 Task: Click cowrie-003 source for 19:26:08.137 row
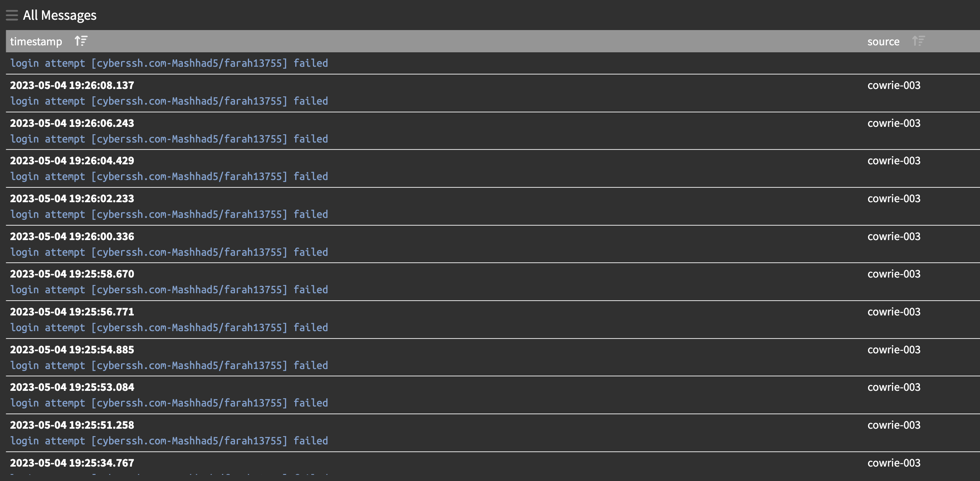coord(894,85)
